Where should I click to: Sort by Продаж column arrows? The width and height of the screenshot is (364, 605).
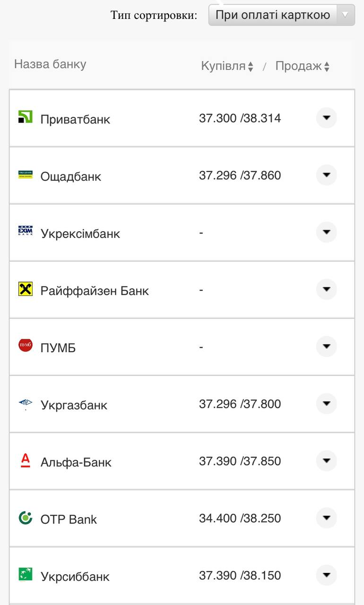tap(327, 67)
